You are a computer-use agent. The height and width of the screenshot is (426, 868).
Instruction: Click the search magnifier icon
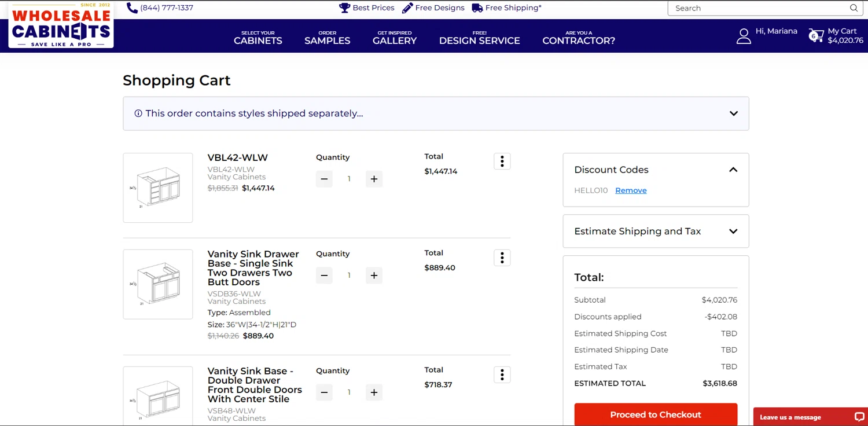click(x=854, y=8)
